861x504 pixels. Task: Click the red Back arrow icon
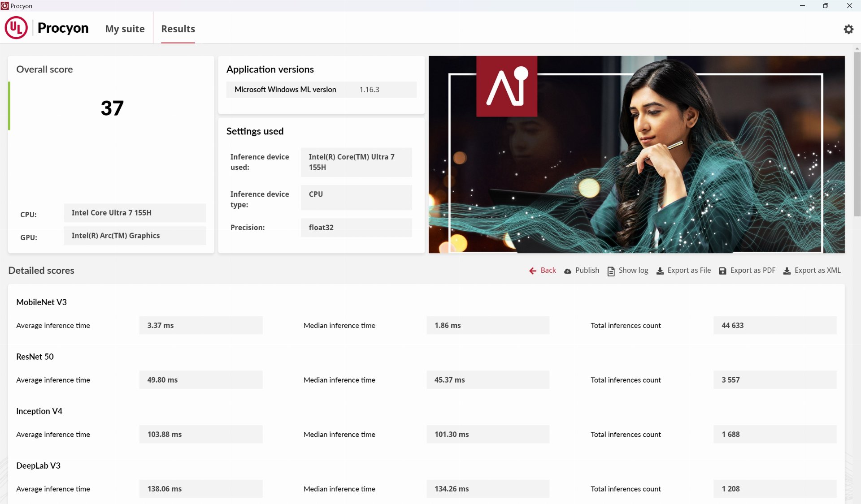click(x=533, y=271)
